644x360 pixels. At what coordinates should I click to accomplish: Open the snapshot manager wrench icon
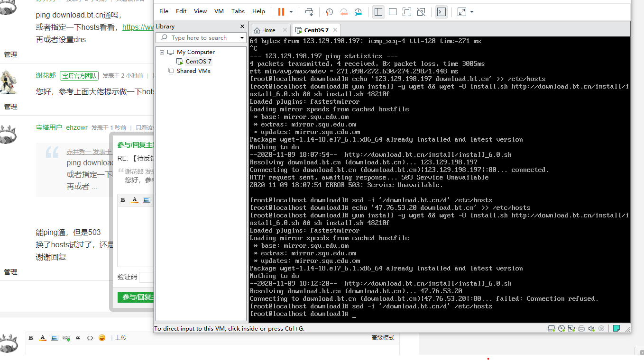pos(359,11)
